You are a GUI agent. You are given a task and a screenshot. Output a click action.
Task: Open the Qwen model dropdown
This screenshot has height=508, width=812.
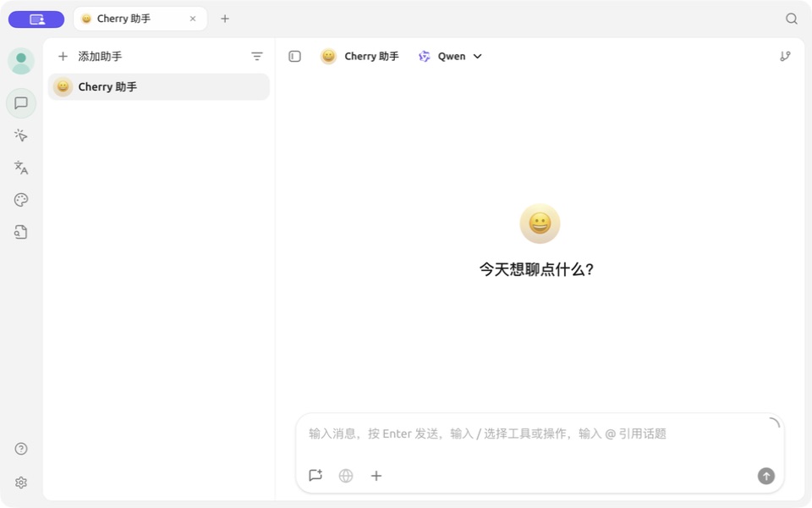coord(451,56)
